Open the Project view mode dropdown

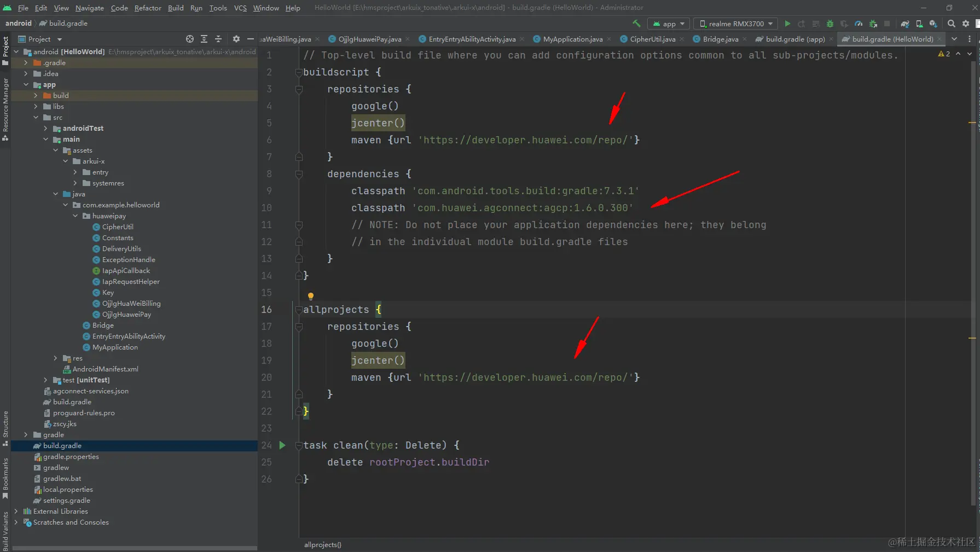tap(40, 39)
